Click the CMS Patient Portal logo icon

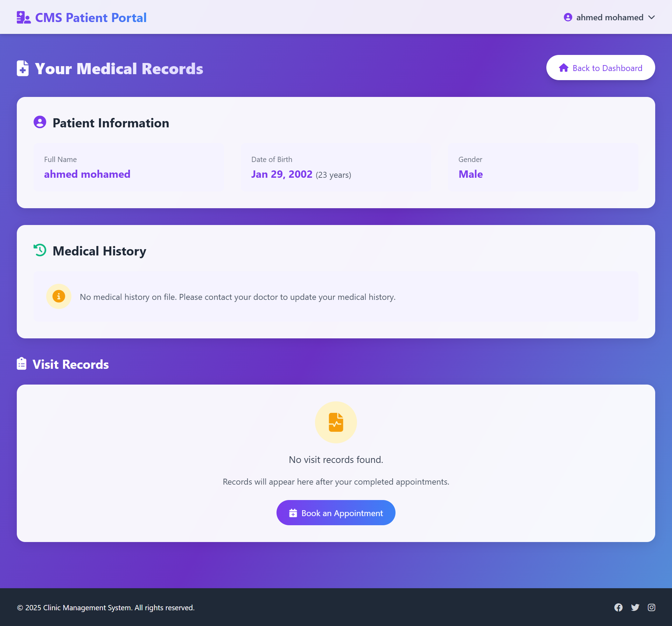[23, 17]
